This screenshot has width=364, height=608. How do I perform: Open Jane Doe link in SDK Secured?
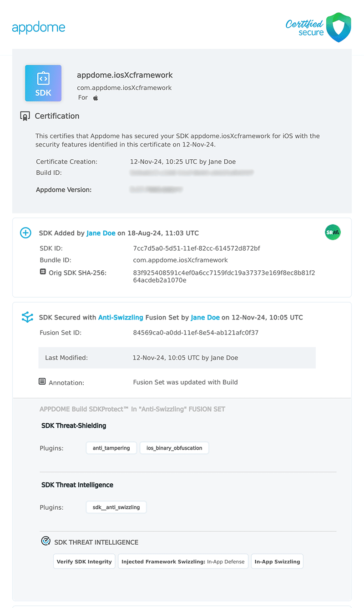click(205, 317)
